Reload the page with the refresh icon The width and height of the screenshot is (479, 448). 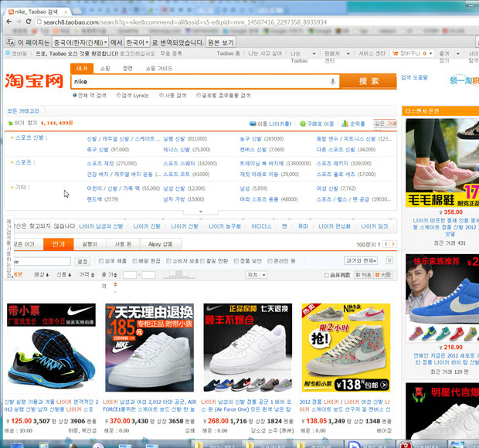(x=29, y=22)
